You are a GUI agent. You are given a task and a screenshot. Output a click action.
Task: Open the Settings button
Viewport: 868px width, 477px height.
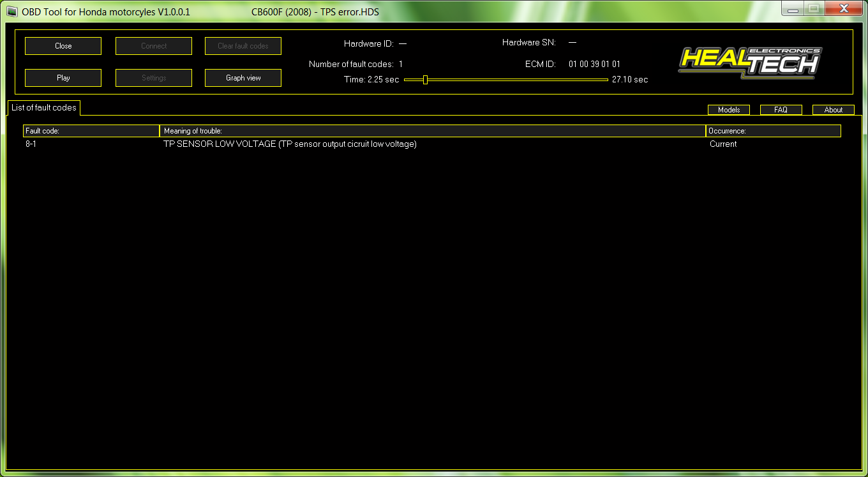pyautogui.click(x=154, y=78)
